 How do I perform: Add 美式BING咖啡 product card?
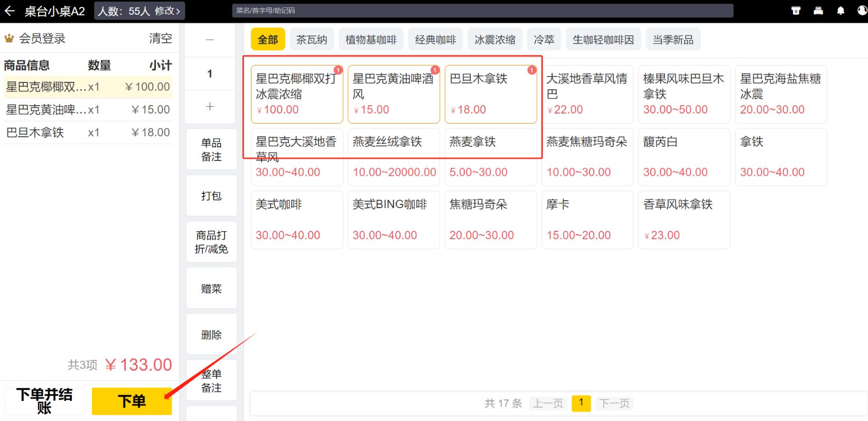(x=394, y=220)
